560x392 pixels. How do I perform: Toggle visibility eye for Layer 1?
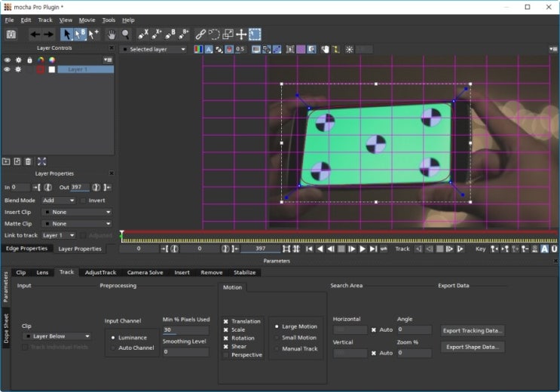pos(7,69)
